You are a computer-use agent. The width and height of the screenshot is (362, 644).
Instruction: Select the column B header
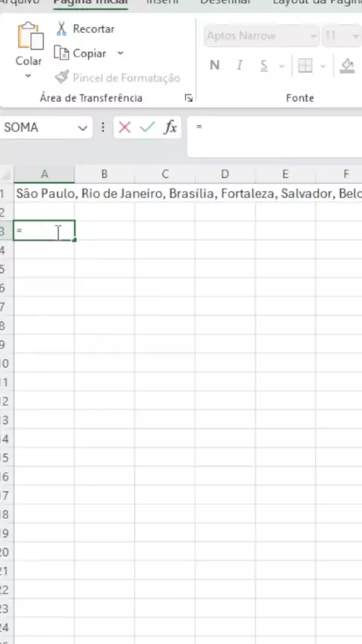(x=104, y=174)
